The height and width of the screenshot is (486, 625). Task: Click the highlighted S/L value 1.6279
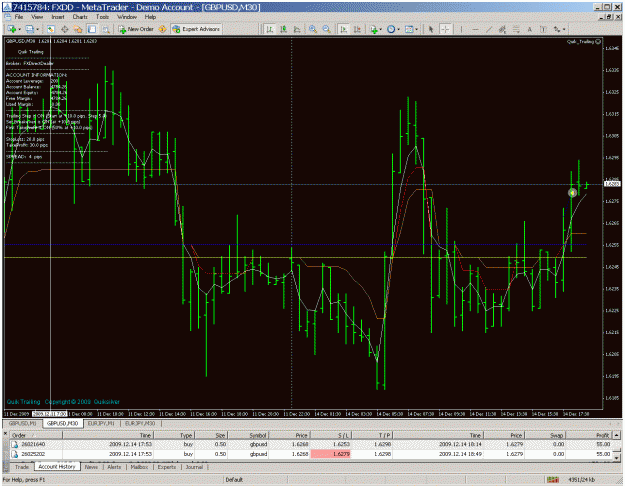coord(330,454)
